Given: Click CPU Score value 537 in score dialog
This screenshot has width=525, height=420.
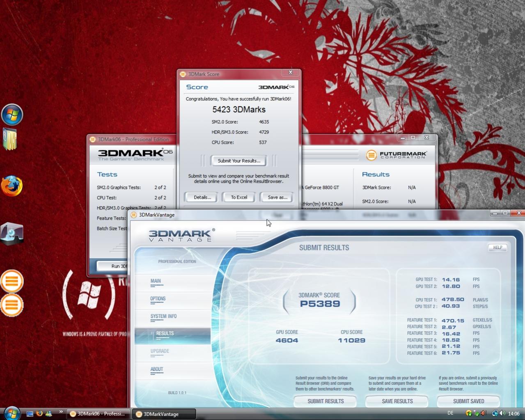Looking at the screenshot, I should 263,142.
